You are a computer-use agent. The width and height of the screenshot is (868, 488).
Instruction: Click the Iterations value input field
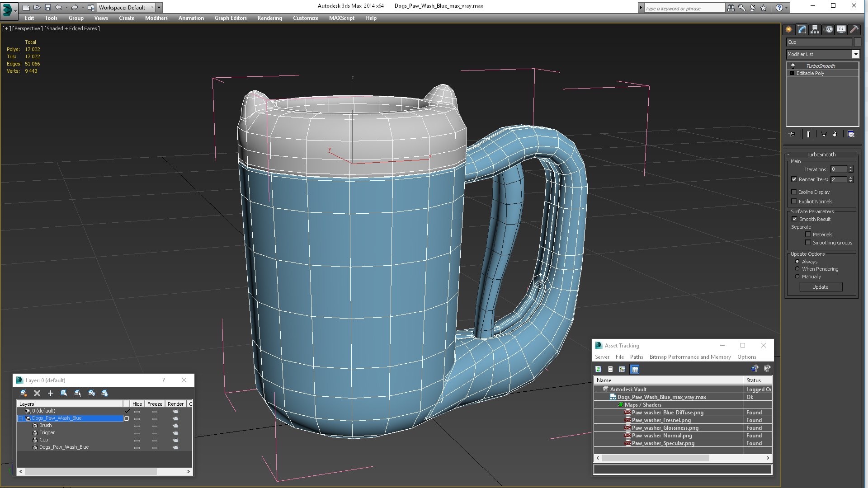839,169
